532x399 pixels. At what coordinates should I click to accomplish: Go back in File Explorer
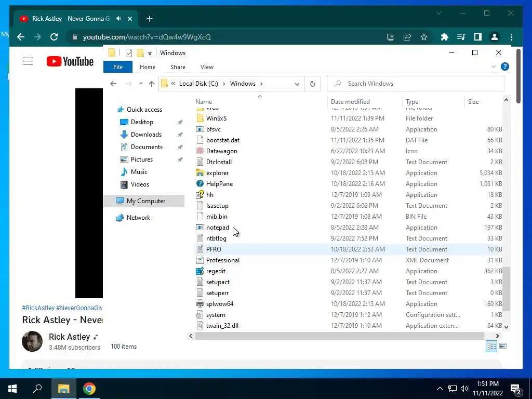(113, 84)
